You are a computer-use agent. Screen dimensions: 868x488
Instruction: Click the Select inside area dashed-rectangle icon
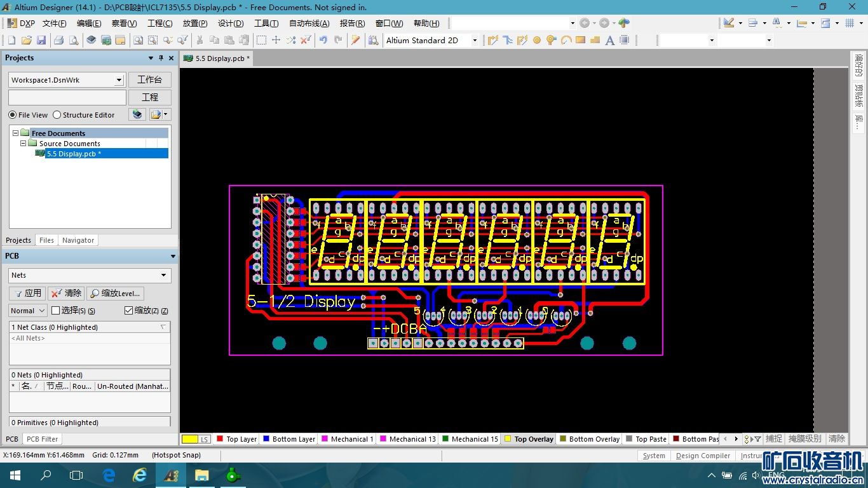pyautogui.click(x=261, y=40)
